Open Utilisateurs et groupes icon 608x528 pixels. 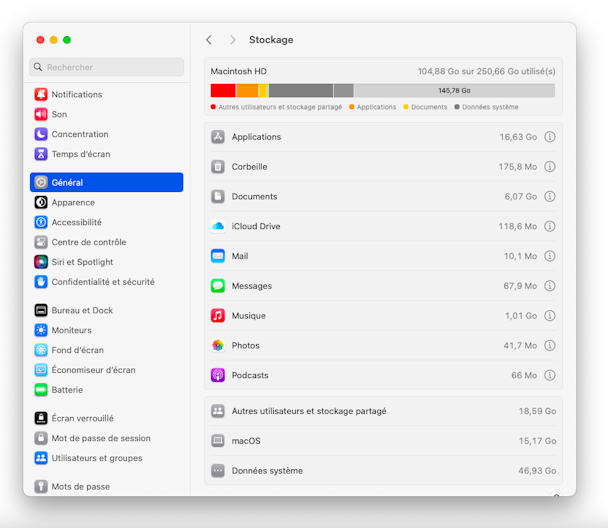(41, 458)
